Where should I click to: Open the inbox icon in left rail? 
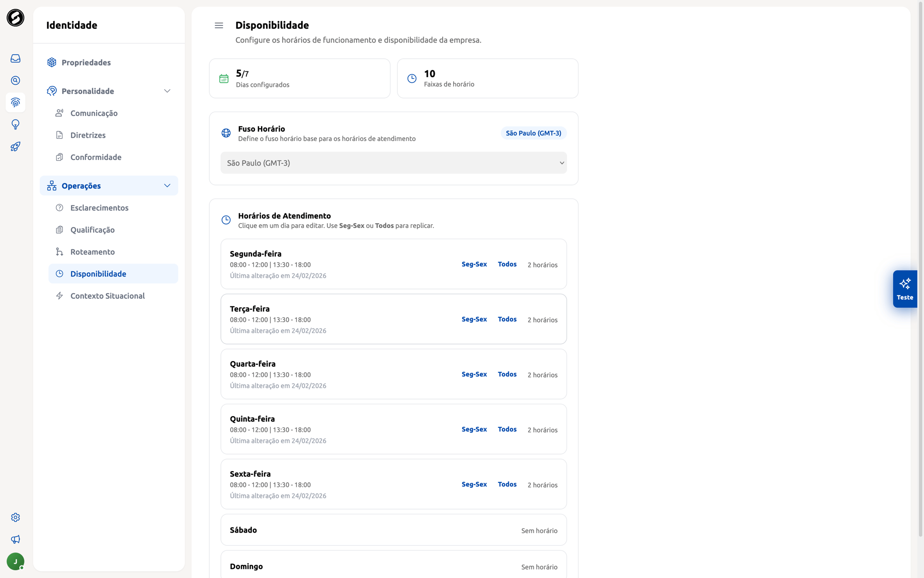[15, 58]
